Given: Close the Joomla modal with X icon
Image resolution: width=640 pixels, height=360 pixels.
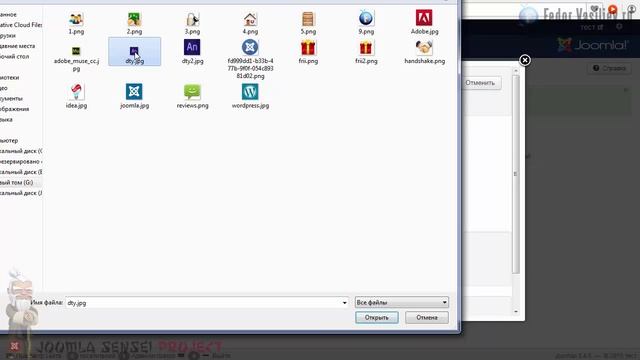Looking at the screenshot, I should pyautogui.click(x=525, y=60).
